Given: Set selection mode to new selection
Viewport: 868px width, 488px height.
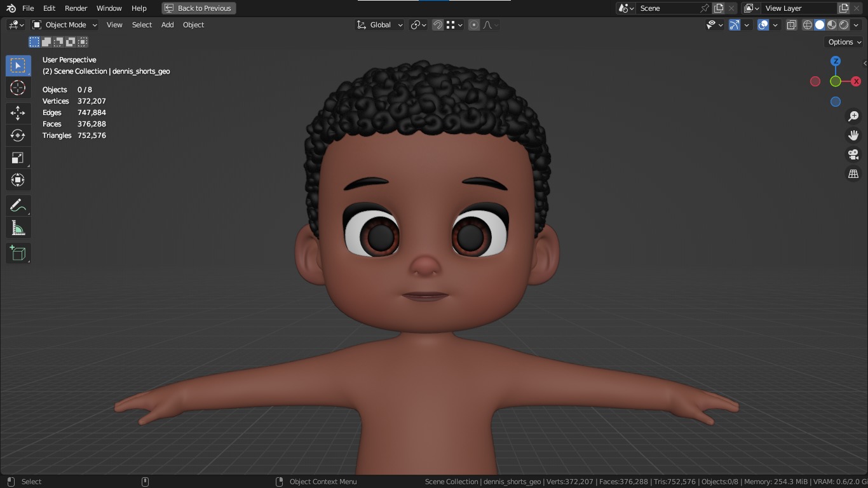Looking at the screenshot, I should [34, 42].
